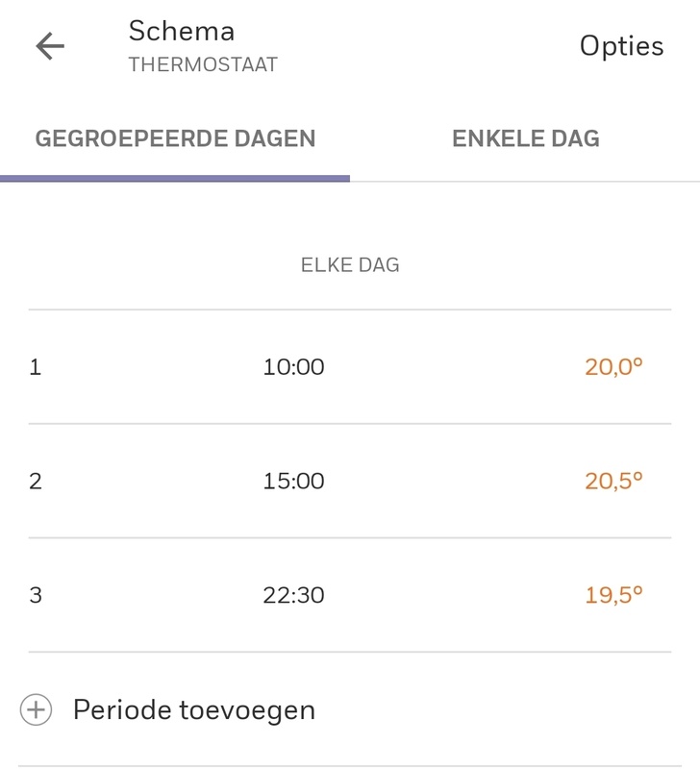Viewport: 700px width, 769px height.
Task: Tap Periode toevoegen label
Action: [194, 710]
